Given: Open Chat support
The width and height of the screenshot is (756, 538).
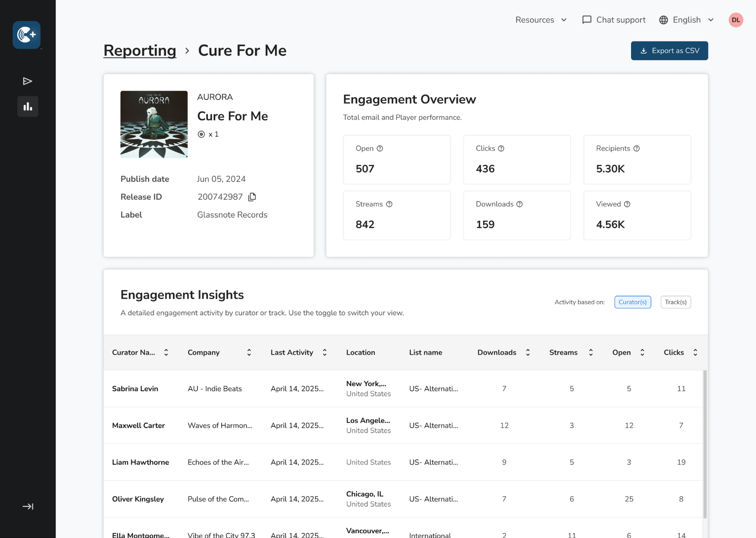Looking at the screenshot, I should pos(614,20).
